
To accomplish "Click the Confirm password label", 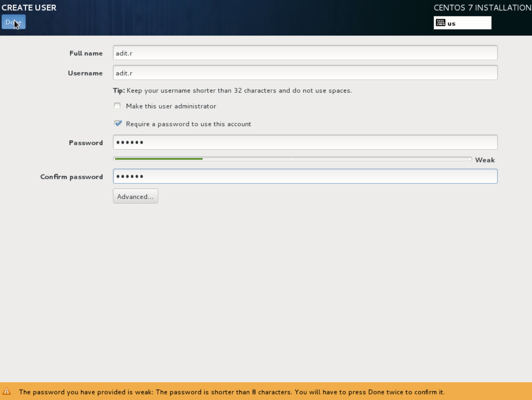I will point(72,177).
